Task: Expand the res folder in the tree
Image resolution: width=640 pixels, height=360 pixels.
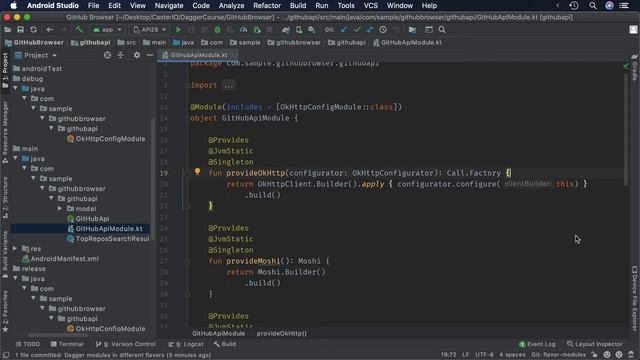Action: (x=15, y=249)
